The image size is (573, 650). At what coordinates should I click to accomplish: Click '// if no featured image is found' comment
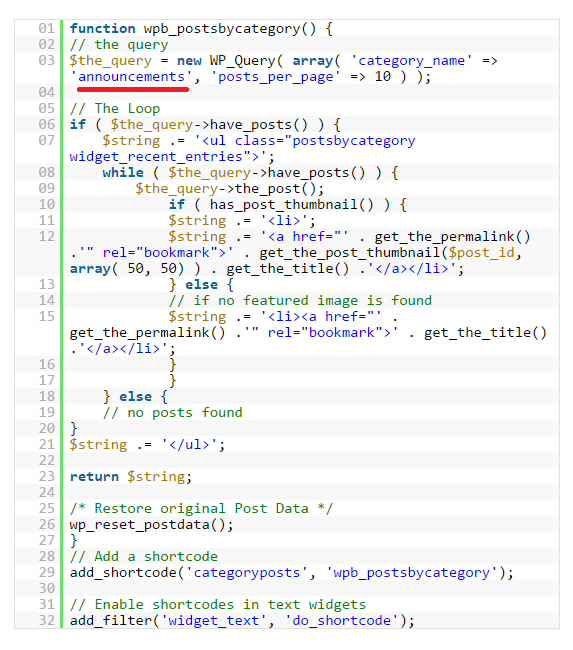pyautogui.click(x=300, y=301)
